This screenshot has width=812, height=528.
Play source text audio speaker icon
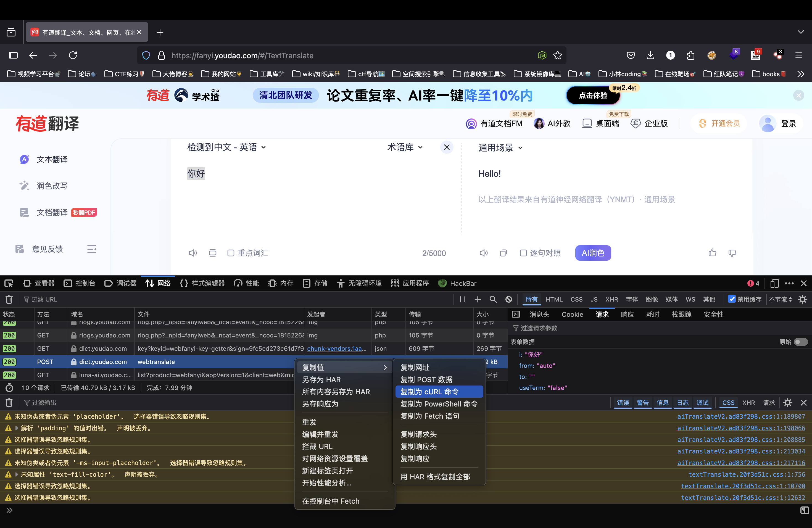[x=193, y=253]
